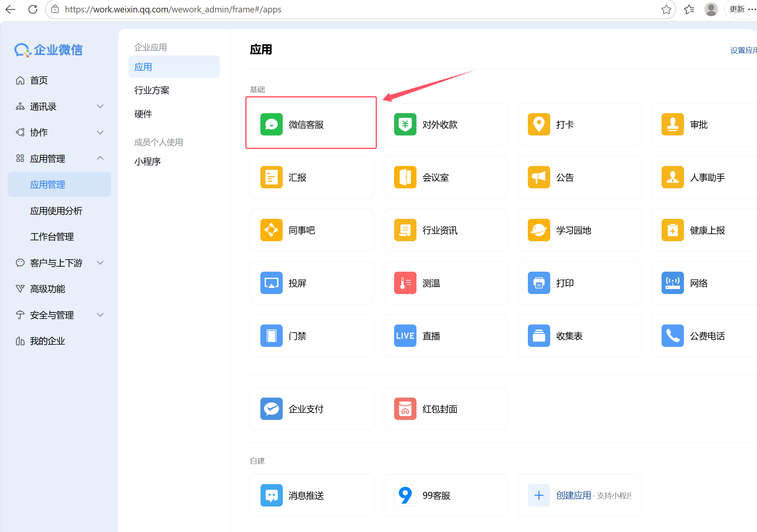Open the 99客服 app icon
The image size is (757, 532).
(x=405, y=495)
